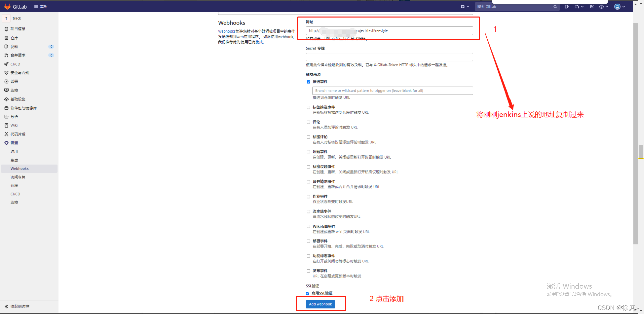Open the create new dropdown in top bar
This screenshot has height=314, width=644.
463,7
